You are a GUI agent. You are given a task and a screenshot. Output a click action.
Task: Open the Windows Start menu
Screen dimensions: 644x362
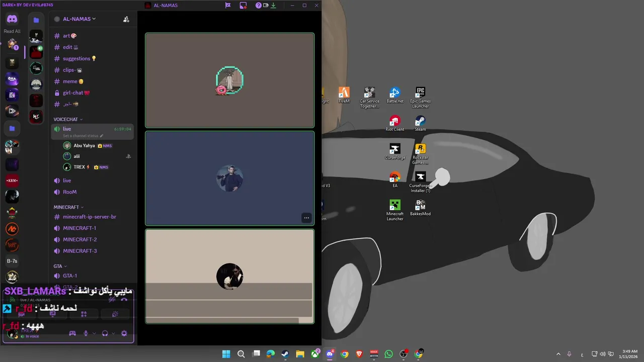pyautogui.click(x=226, y=354)
